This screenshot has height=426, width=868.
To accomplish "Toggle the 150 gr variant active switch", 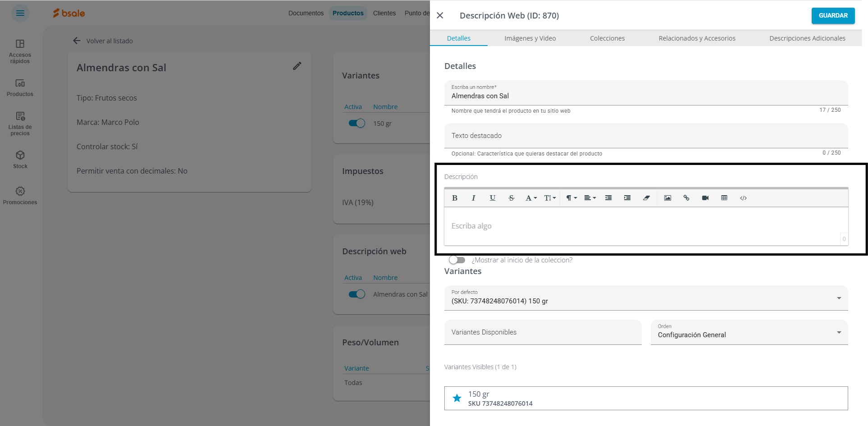I will pyautogui.click(x=356, y=123).
